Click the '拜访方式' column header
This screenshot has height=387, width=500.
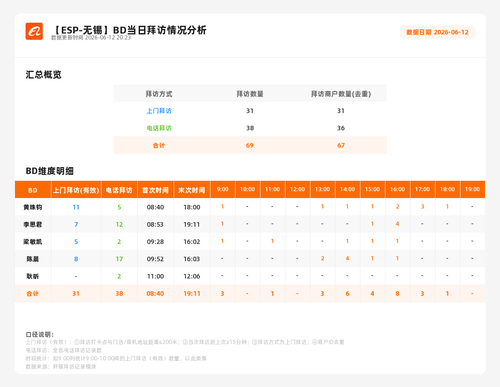tap(159, 94)
